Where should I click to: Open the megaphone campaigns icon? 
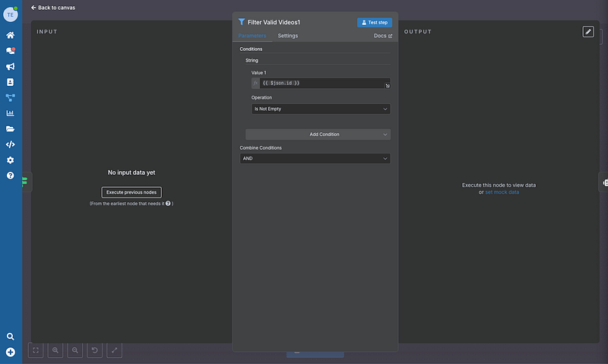coord(11,66)
